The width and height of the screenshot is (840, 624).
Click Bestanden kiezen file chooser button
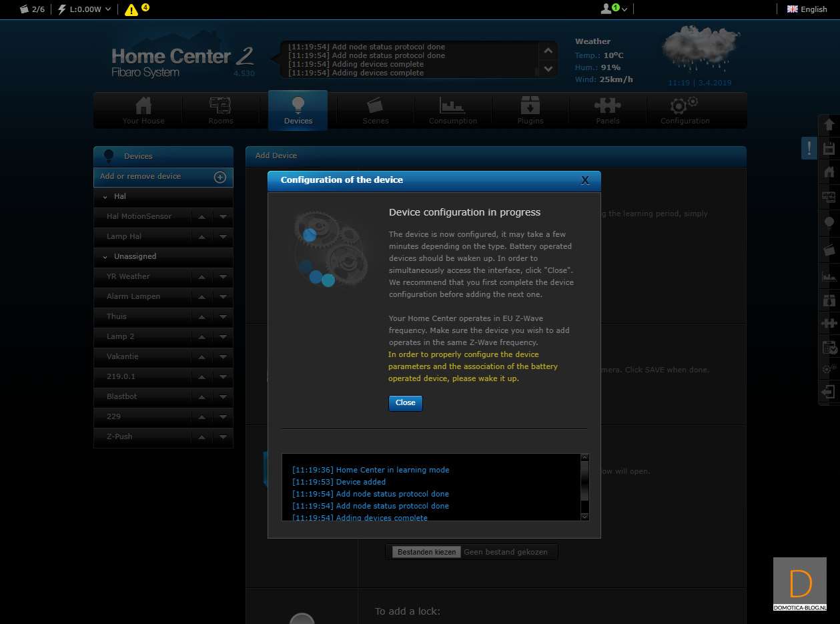point(426,552)
